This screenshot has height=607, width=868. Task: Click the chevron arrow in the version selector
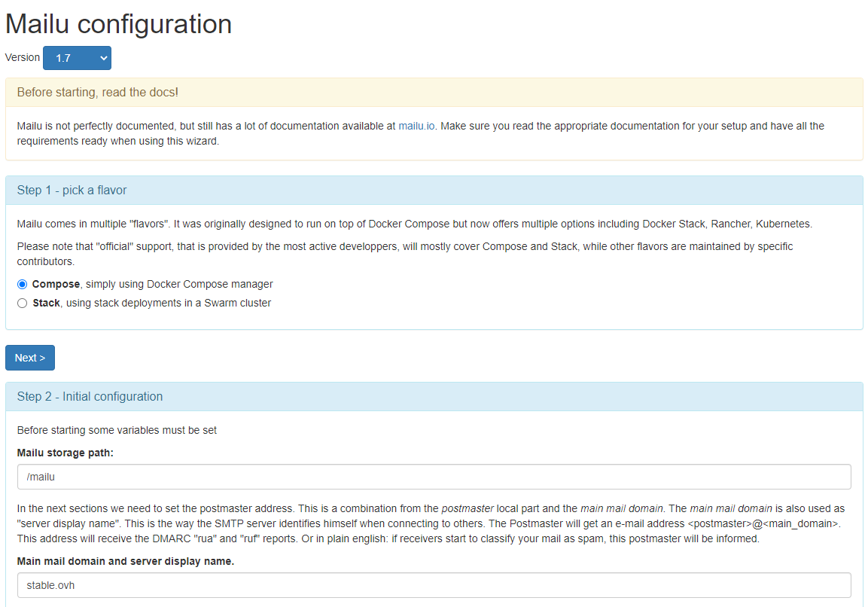(x=103, y=58)
